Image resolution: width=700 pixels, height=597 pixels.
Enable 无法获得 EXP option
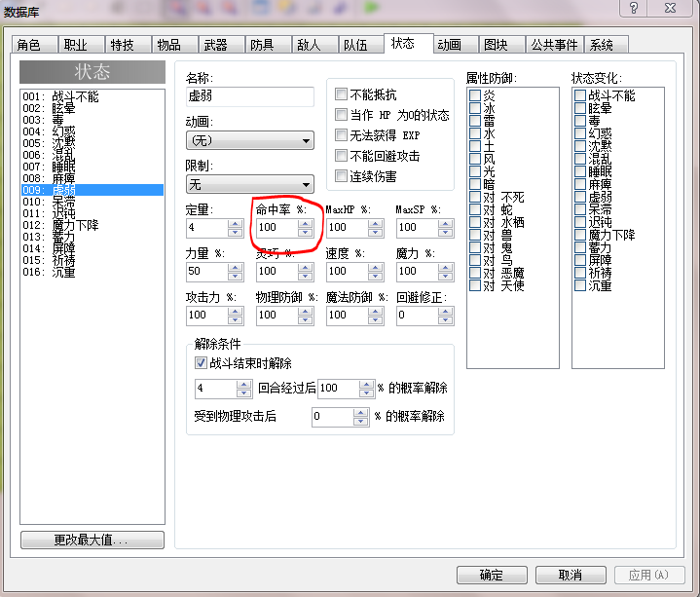pos(341,134)
